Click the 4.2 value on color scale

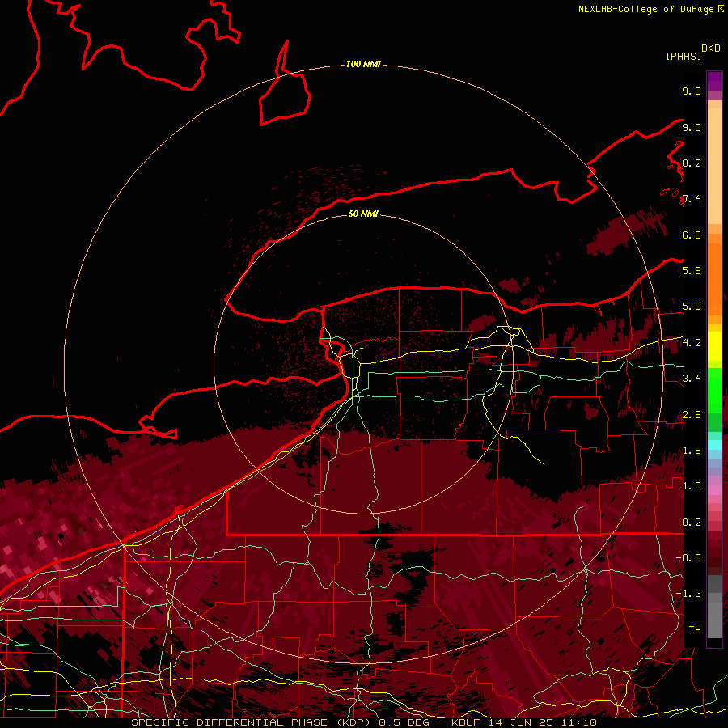692,343
